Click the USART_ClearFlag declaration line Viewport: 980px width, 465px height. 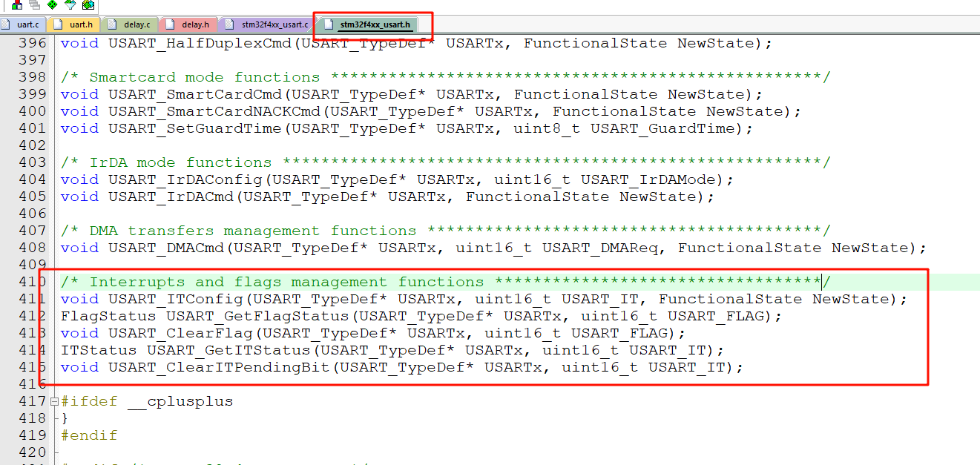[x=373, y=333]
